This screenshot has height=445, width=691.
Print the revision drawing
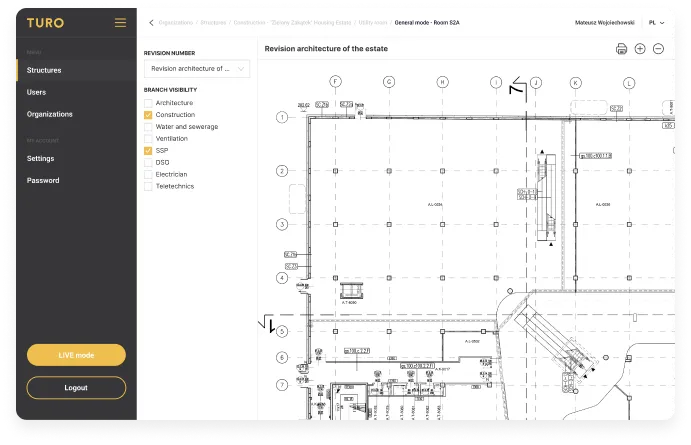pos(621,49)
